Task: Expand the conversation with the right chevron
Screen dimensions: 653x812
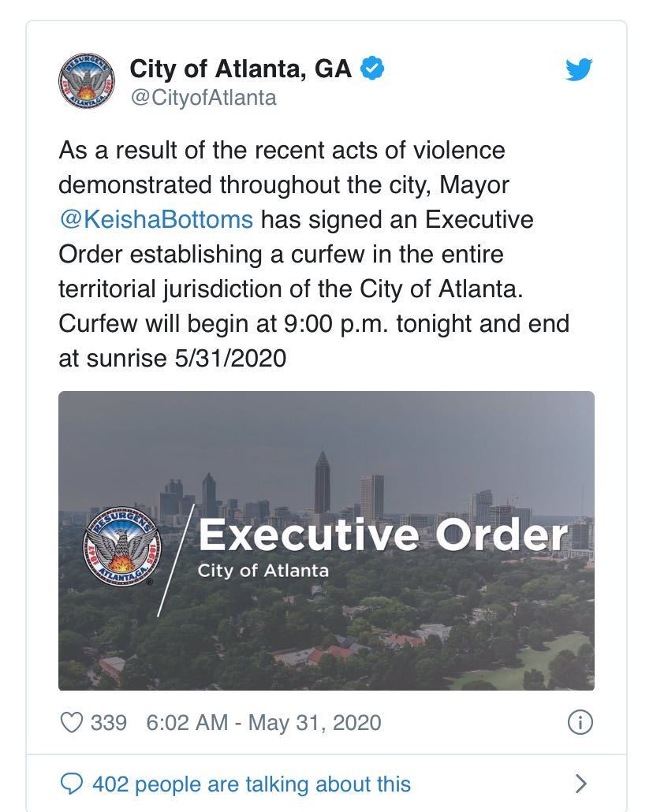Action: click(x=580, y=784)
